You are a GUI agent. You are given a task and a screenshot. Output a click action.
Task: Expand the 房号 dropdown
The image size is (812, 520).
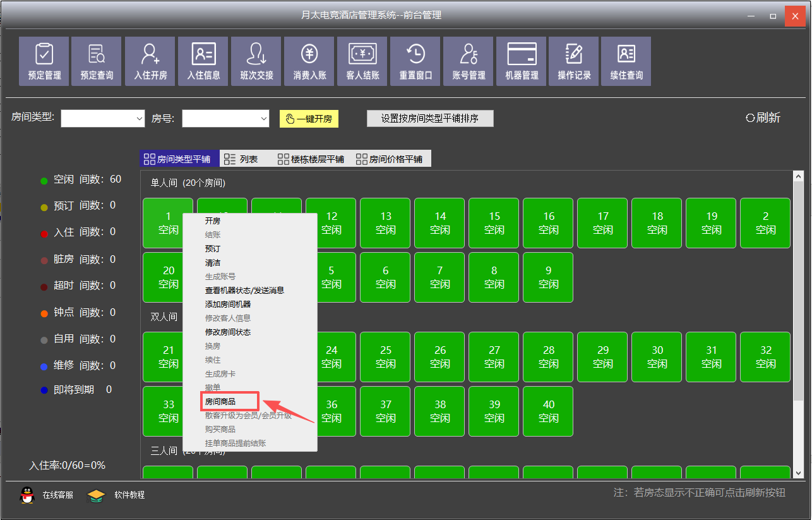pyautogui.click(x=264, y=119)
